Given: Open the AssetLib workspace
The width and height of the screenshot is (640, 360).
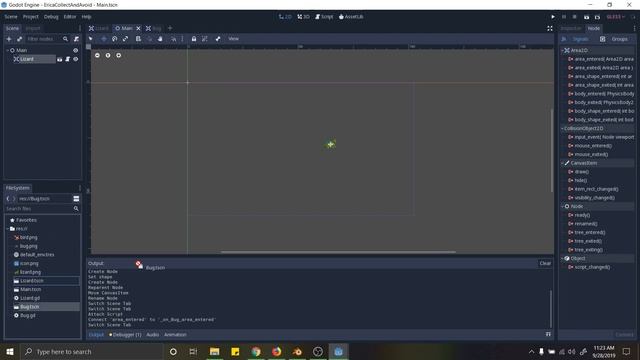Looking at the screenshot, I should (x=351, y=17).
